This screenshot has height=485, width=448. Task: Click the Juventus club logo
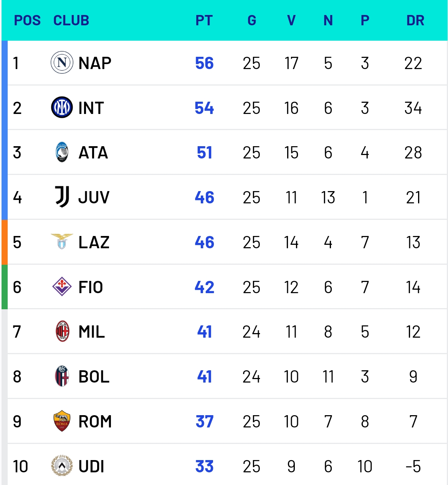pos(62,197)
